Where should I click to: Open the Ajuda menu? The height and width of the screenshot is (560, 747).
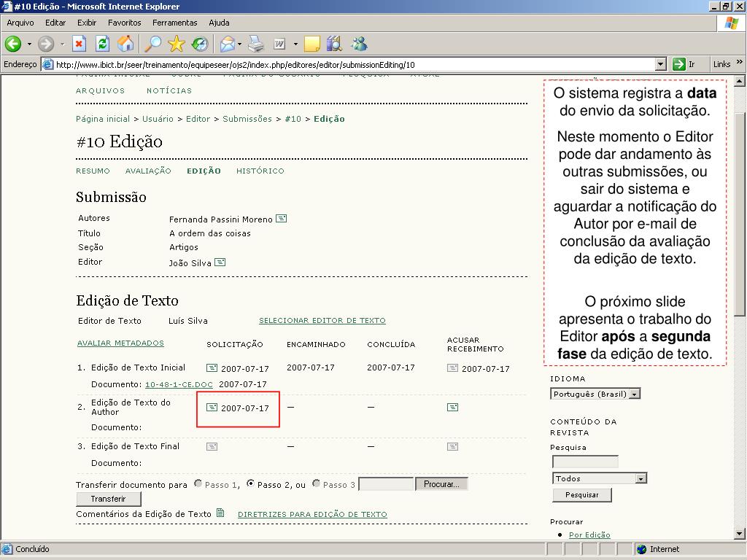tap(219, 23)
